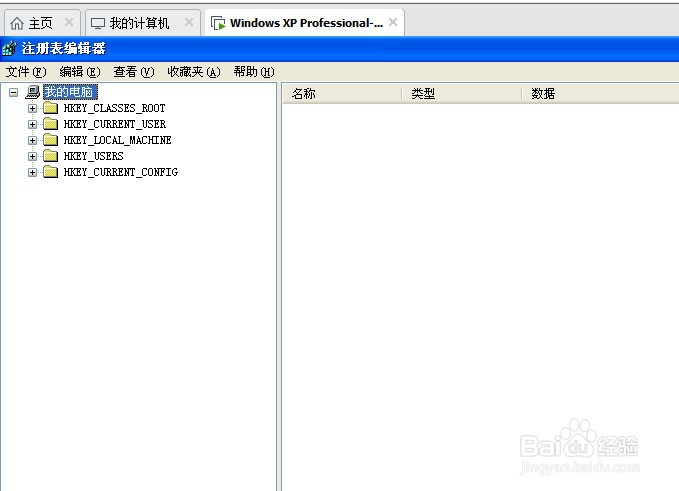Viewport: 679px width, 491px height.
Task: Select the HKEY_CURRENT_CONFIG key label
Action: tap(121, 172)
